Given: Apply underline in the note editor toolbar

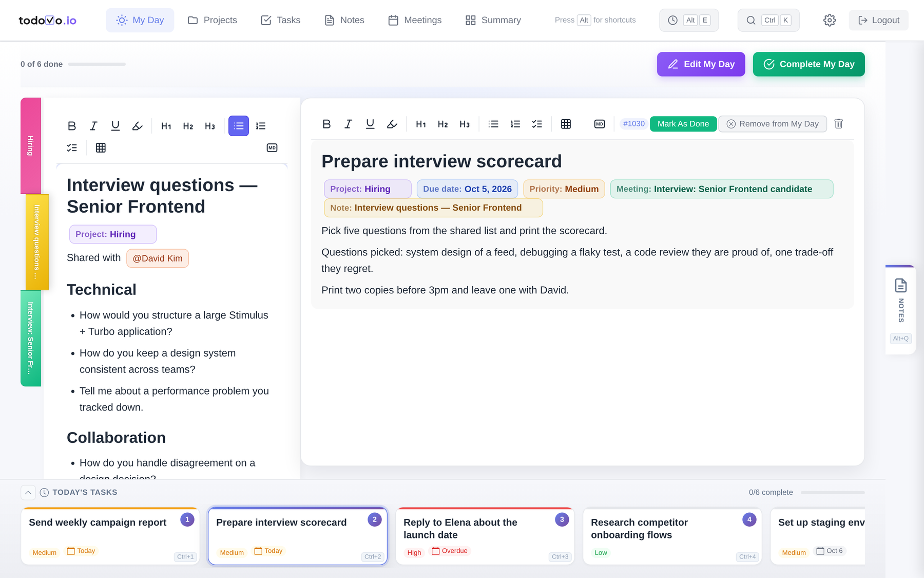Looking at the screenshot, I should 115,126.
